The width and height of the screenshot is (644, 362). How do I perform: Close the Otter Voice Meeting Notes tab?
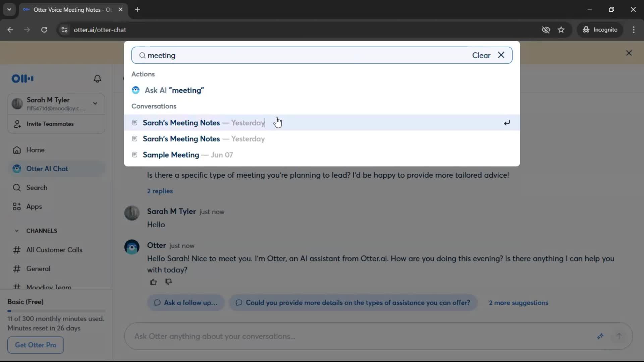[120, 10]
